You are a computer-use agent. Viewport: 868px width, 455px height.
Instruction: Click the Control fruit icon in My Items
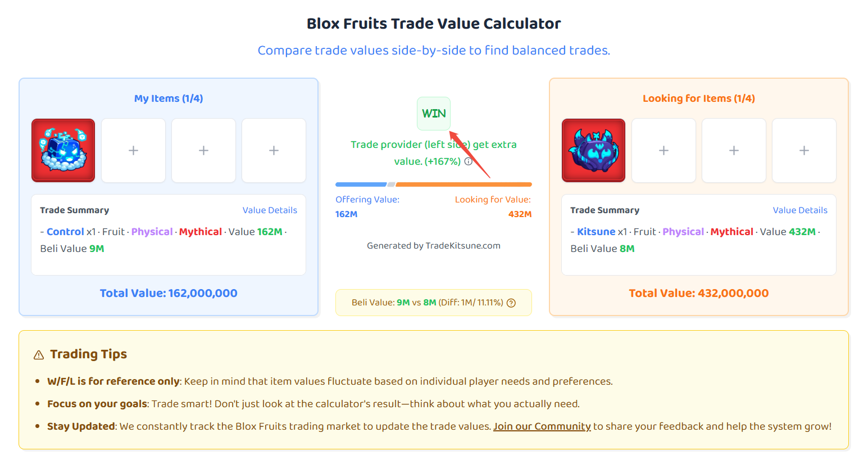(63, 150)
